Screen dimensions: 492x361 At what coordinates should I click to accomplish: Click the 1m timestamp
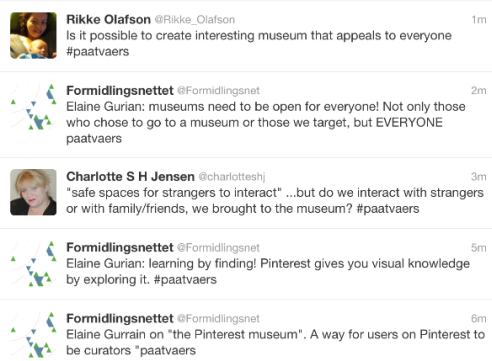click(x=479, y=20)
